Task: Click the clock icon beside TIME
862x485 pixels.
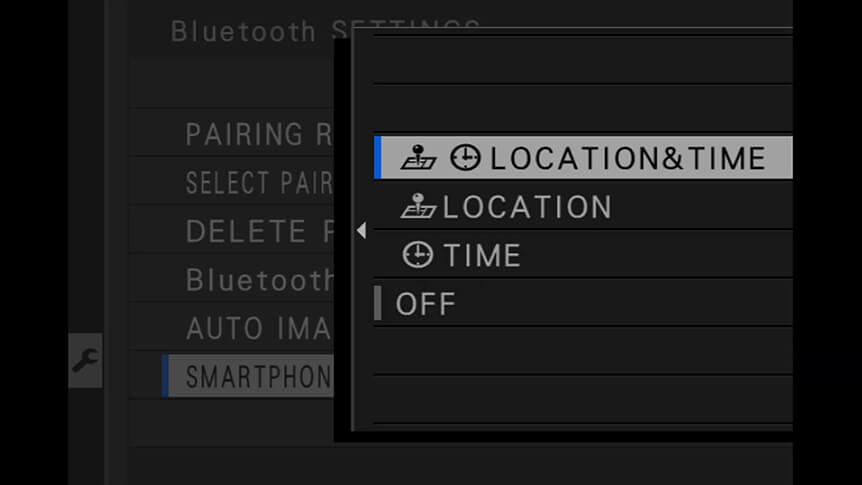Action: pos(418,255)
